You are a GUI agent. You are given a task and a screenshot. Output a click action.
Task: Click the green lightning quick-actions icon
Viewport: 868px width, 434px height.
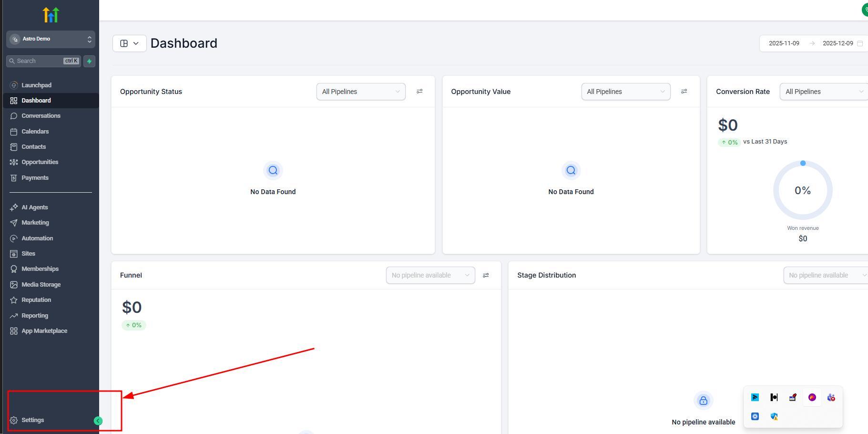pos(89,61)
